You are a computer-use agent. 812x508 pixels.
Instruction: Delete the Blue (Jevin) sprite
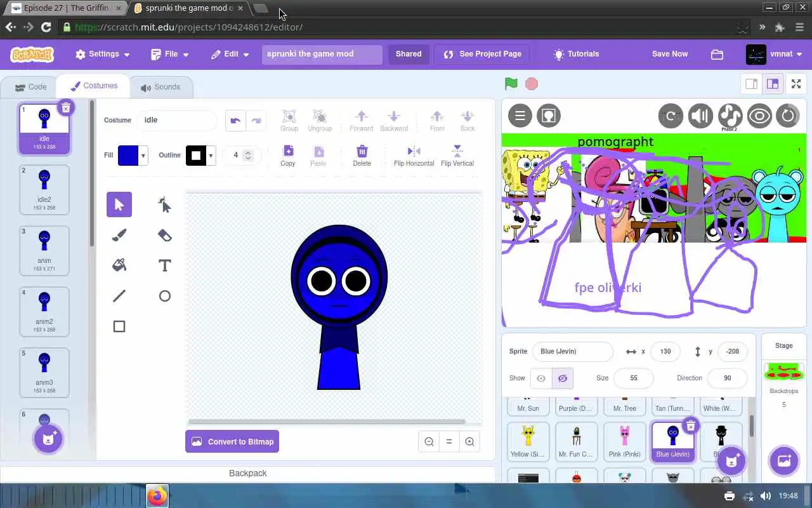(691, 426)
